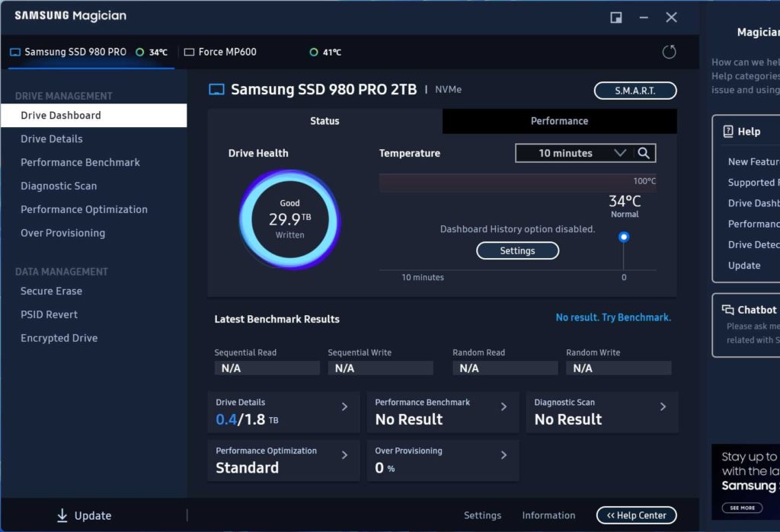Screen dimensions: 780x532
Task: Click the green temperature status dot for Force MP600
Action: click(x=313, y=52)
